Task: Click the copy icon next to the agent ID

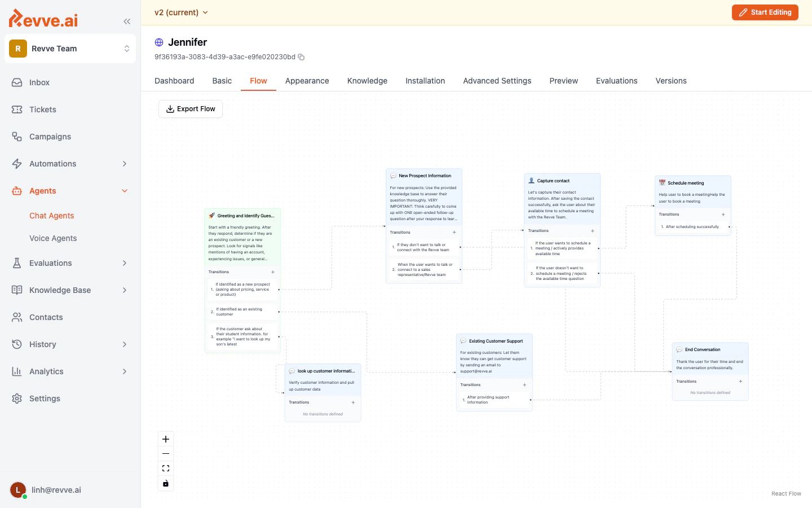Action: pyautogui.click(x=301, y=57)
